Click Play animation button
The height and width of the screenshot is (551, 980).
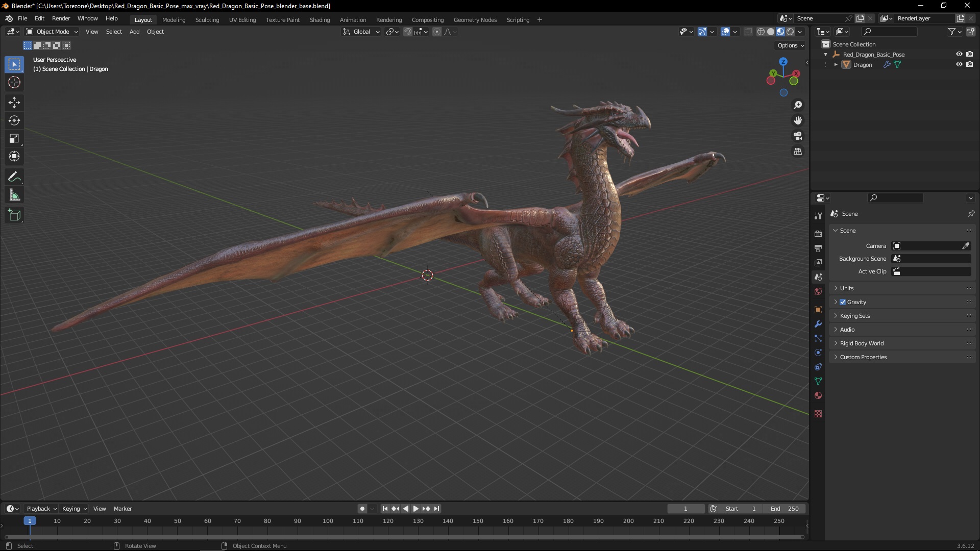tap(415, 509)
